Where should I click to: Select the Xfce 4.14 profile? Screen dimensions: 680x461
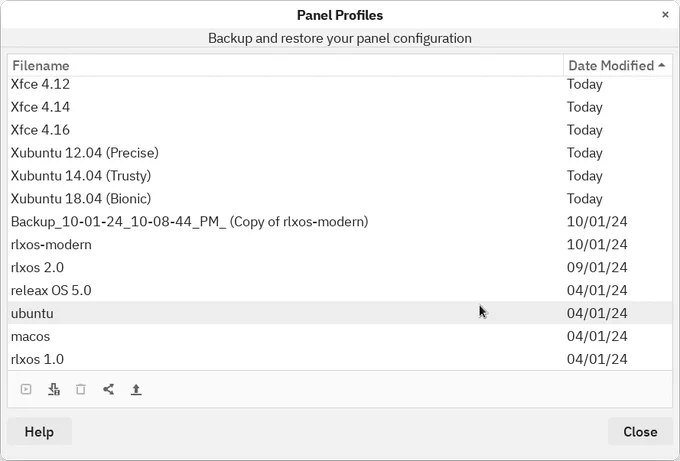pyautogui.click(x=340, y=107)
